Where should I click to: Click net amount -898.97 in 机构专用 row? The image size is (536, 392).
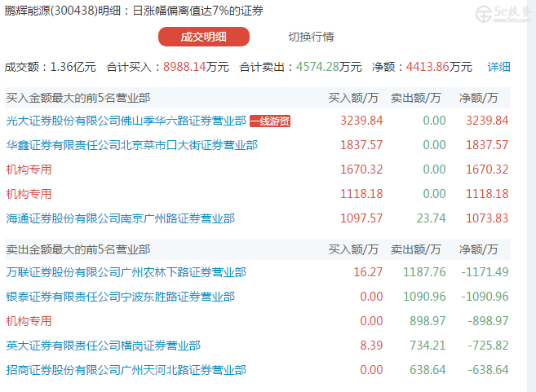point(488,321)
